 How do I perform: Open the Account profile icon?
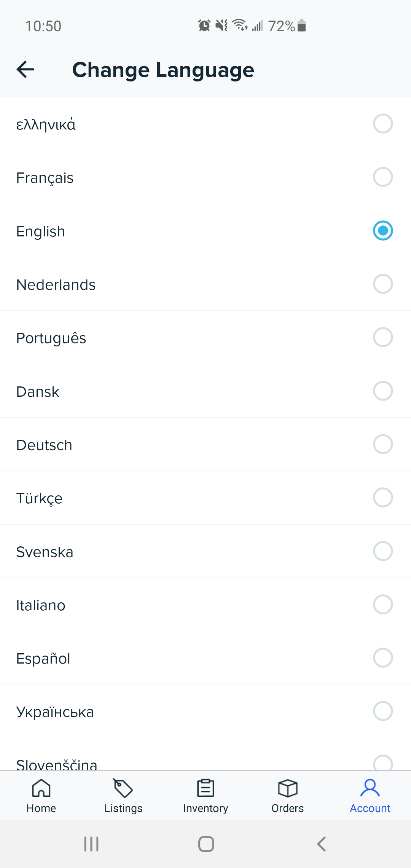point(370,788)
